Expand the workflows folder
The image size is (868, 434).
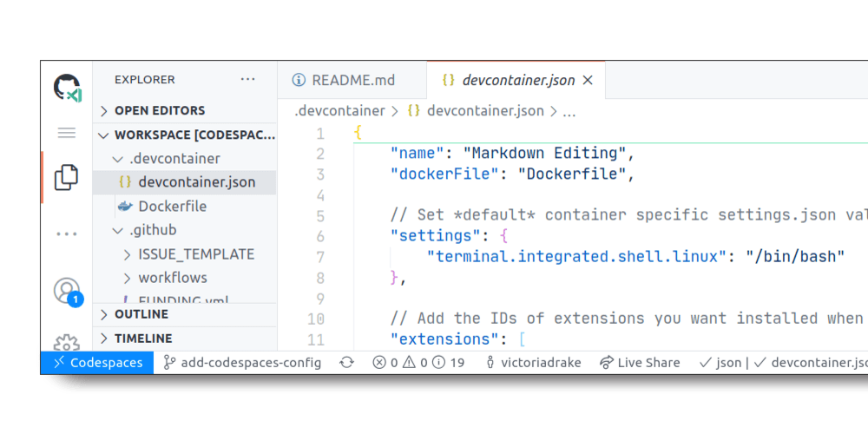pyautogui.click(x=185, y=278)
